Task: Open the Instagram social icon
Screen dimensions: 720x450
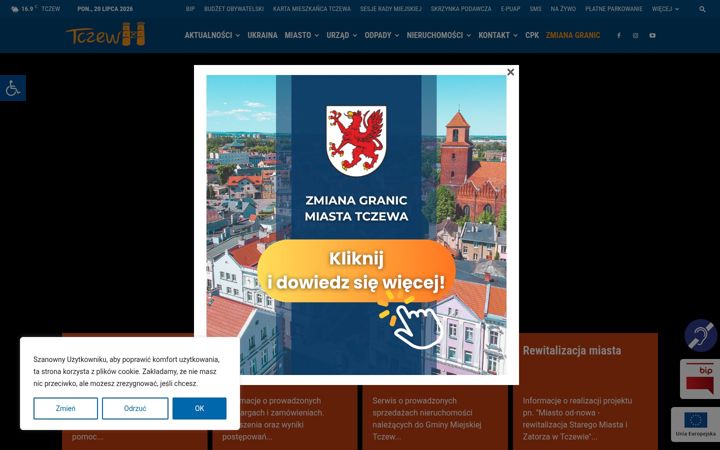Action: pyautogui.click(x=636, y=35)
